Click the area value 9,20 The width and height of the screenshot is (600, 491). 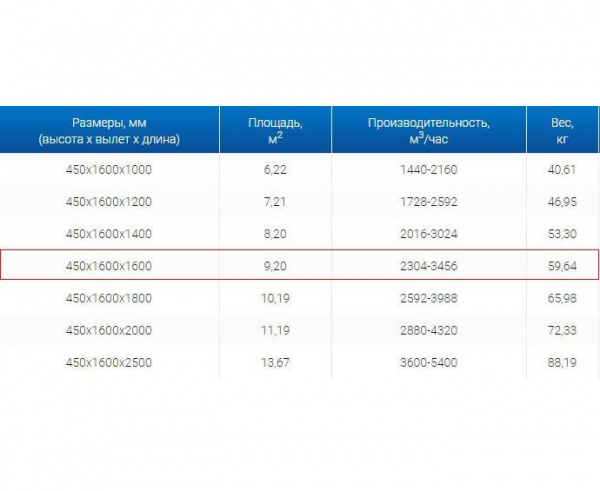[275, 266]
